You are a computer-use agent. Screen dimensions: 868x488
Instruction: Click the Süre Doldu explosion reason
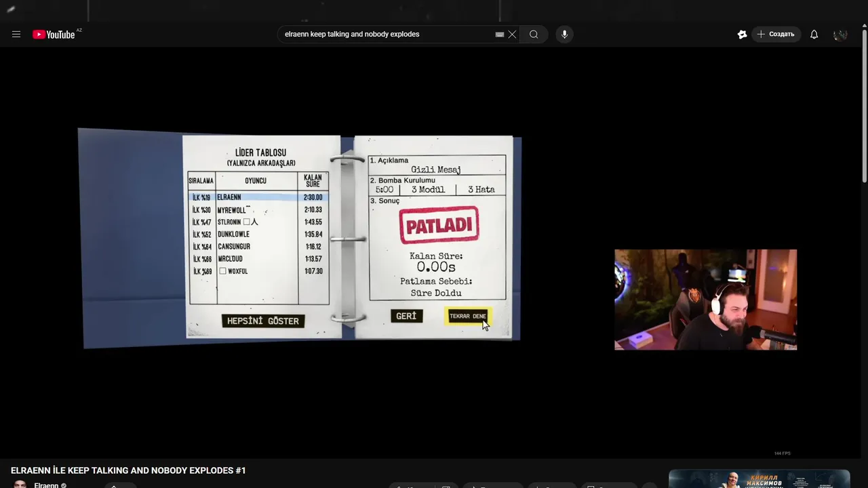436,293
